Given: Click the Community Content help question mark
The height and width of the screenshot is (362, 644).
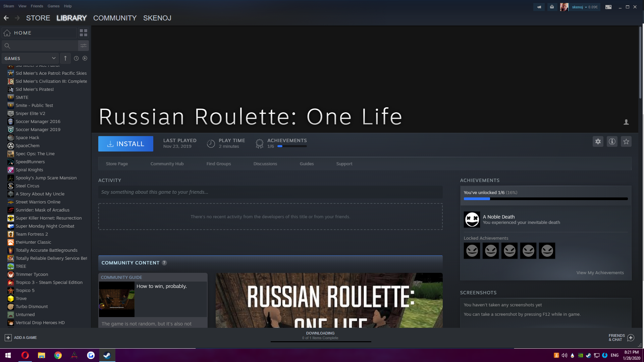Looking at the screenshot, I should coord(164,263).
